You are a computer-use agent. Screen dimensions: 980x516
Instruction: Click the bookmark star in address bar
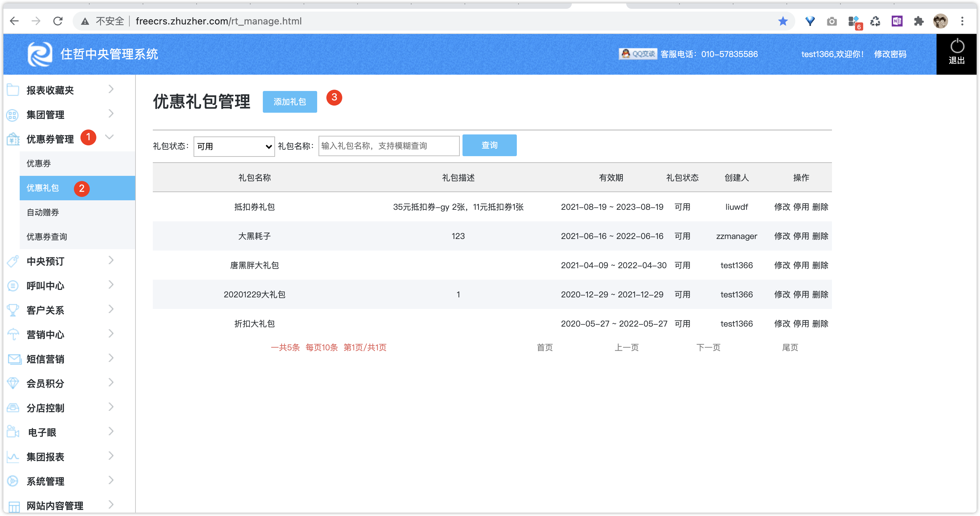783,21
